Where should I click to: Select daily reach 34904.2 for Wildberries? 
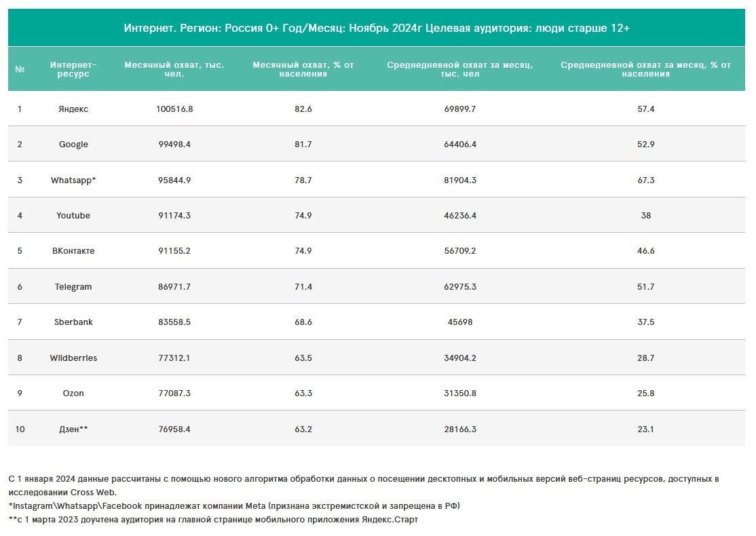(x=460, y=358)
